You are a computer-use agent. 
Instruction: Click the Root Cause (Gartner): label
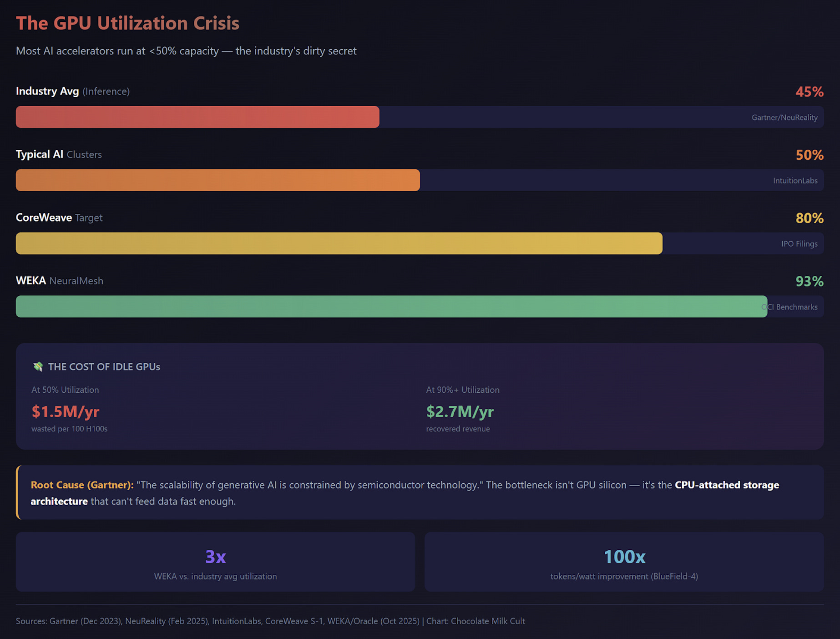click(82, 485)
